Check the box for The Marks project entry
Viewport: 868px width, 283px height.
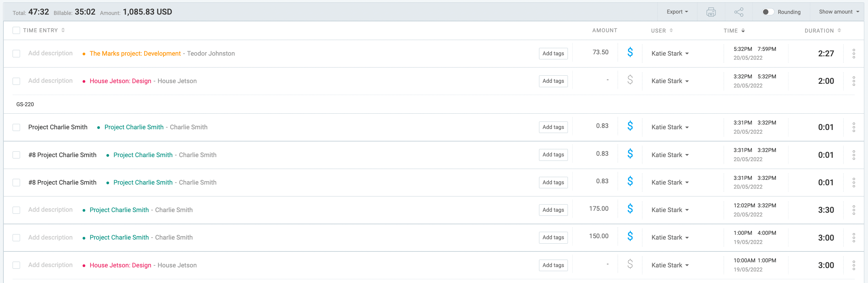pyautogui.click(x=16, y=54)
